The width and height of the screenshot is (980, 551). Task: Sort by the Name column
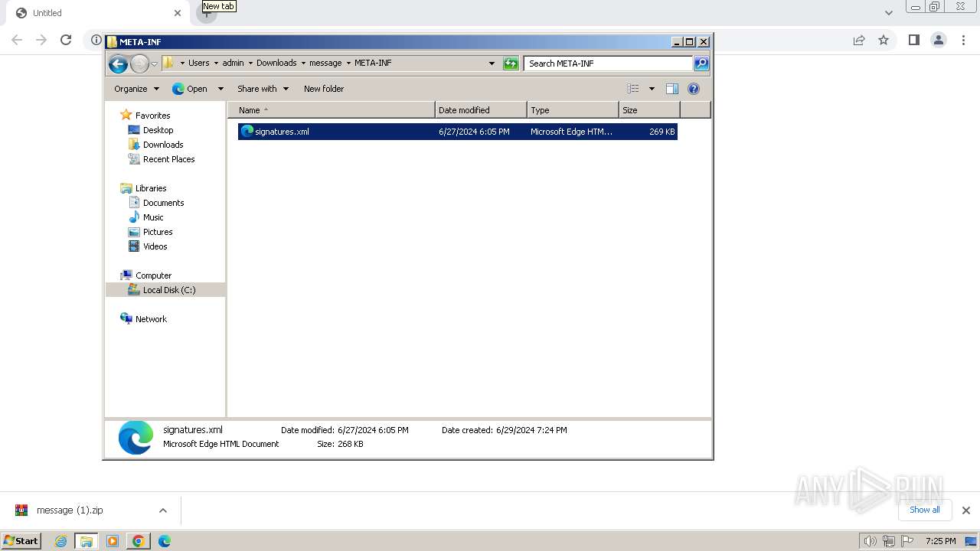click(331, 110)
